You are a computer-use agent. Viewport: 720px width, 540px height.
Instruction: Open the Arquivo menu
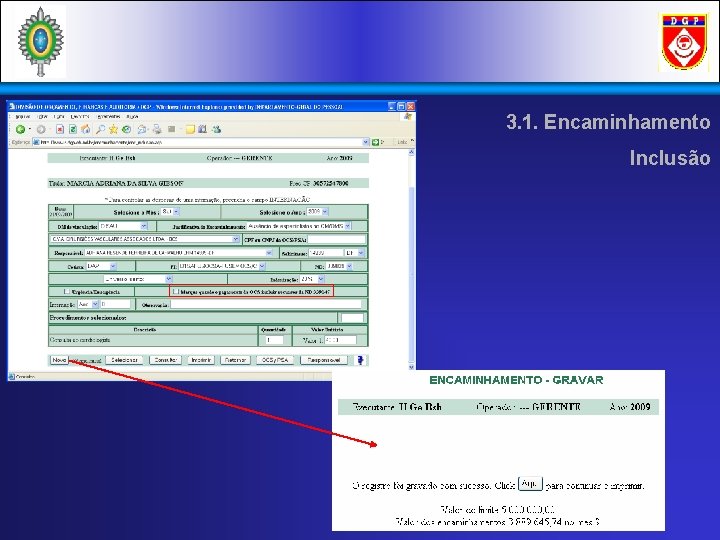tap(23, 117)
